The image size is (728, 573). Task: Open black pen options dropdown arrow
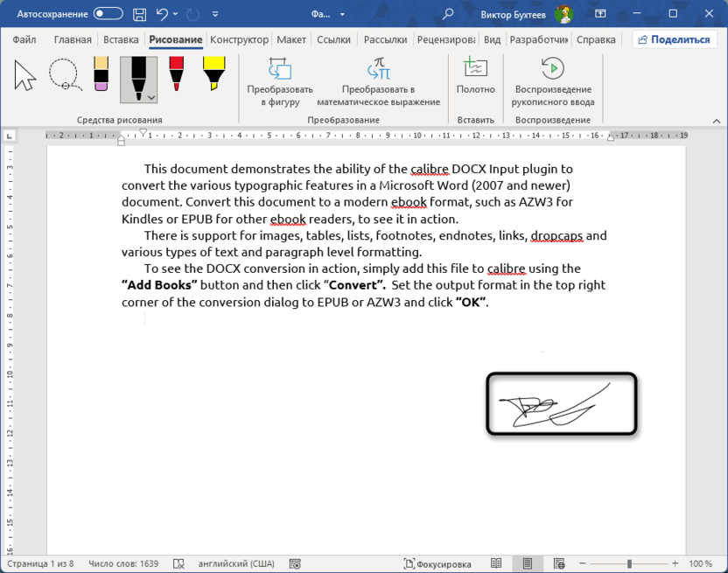pyautogui.click(x=151, y=97)
